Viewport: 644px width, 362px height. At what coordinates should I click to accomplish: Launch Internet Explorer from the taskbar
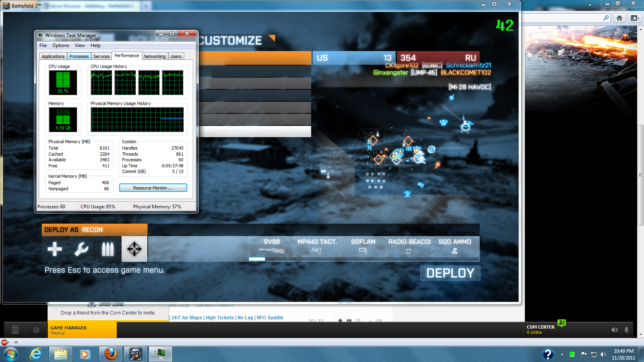coord(36,354)
